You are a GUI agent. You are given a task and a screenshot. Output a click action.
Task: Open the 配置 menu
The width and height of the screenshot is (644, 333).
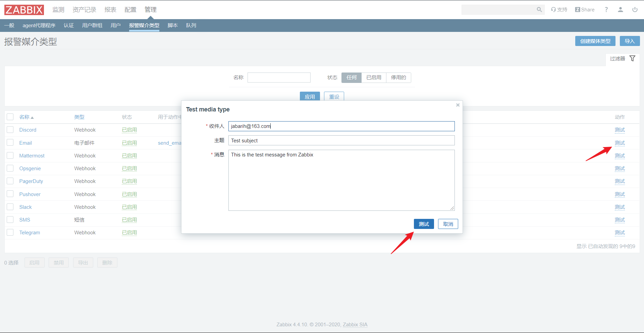point(130,10)
